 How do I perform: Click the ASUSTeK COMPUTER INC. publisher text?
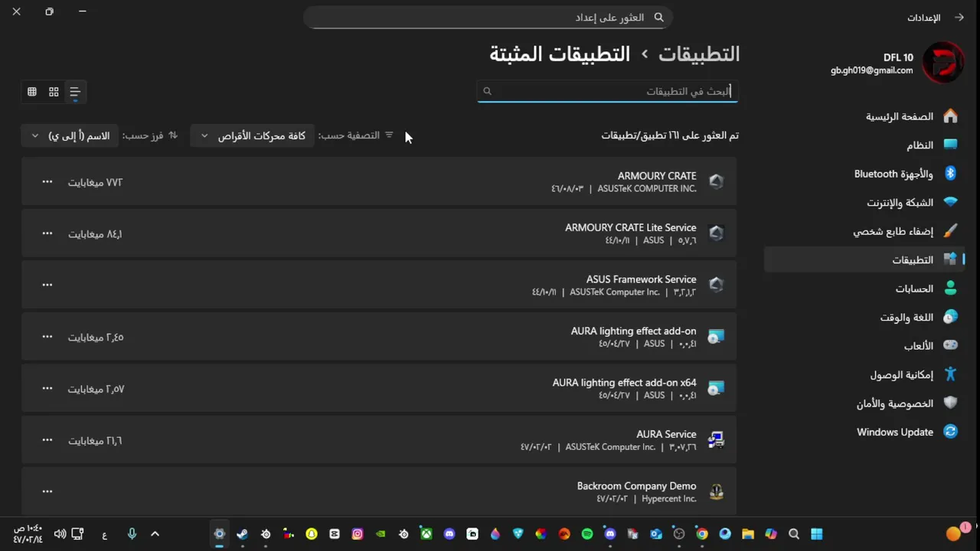(x=647, y=189)
